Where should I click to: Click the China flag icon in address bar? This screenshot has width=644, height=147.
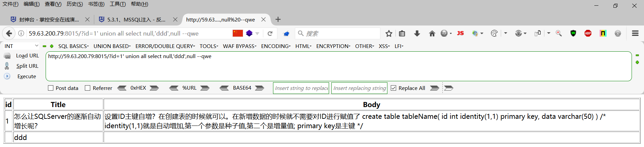click(238, 33)
